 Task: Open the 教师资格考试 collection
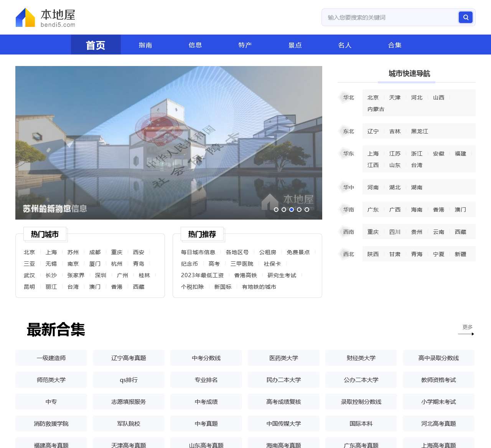pos(438,380)
